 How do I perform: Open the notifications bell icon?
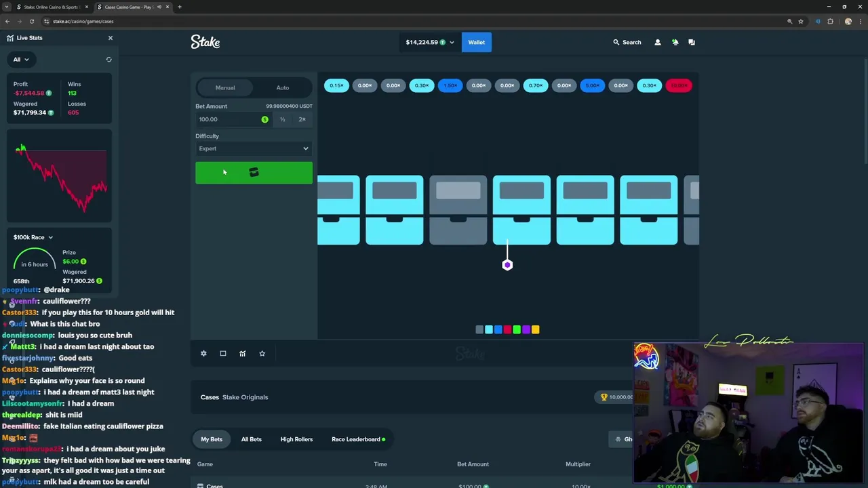[x=675, y=42]
